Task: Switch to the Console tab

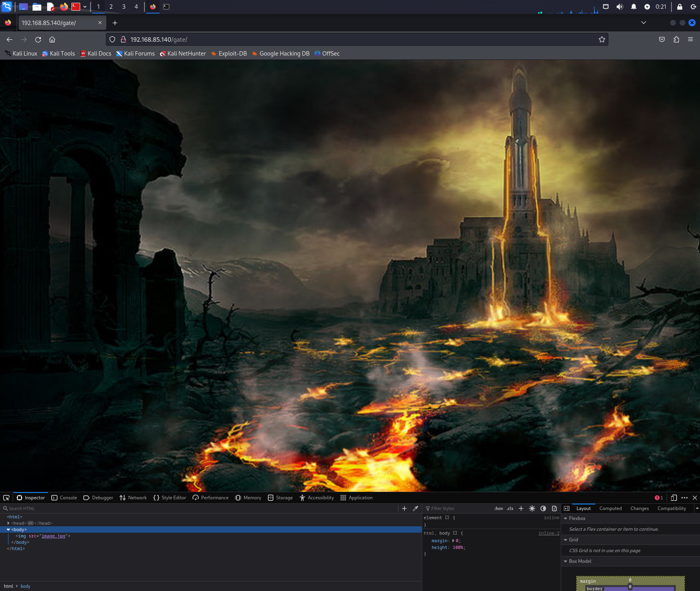Action: point(64,498)
